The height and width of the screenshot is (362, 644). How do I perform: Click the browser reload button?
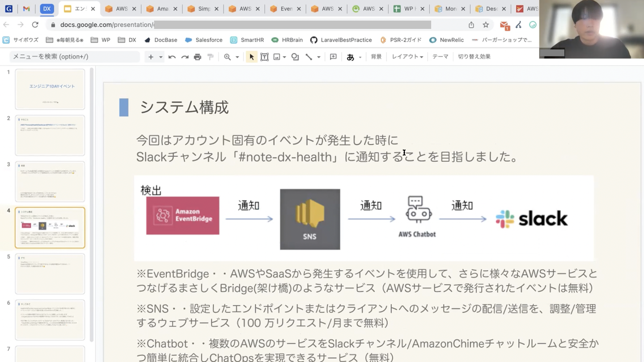(x=35, y=25)
